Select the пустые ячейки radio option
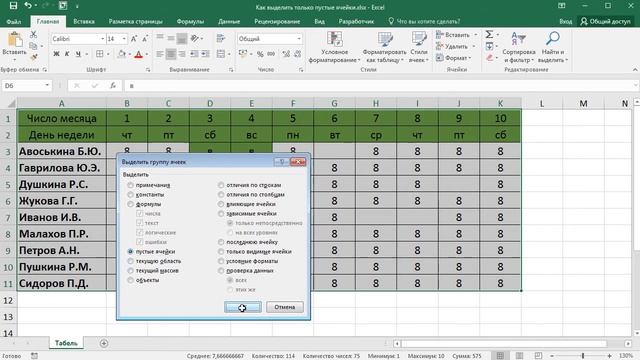 [130, 252]
